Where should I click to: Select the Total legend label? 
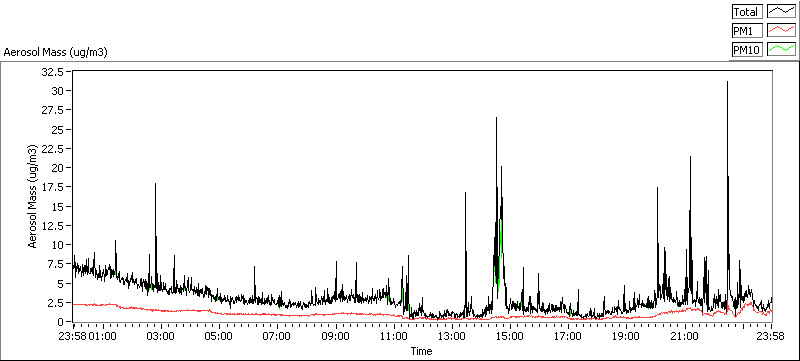click(x=747, y=12)
